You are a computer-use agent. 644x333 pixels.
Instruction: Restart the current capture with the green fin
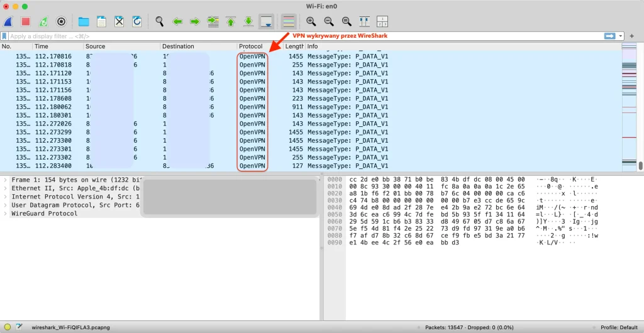point(43,21)
